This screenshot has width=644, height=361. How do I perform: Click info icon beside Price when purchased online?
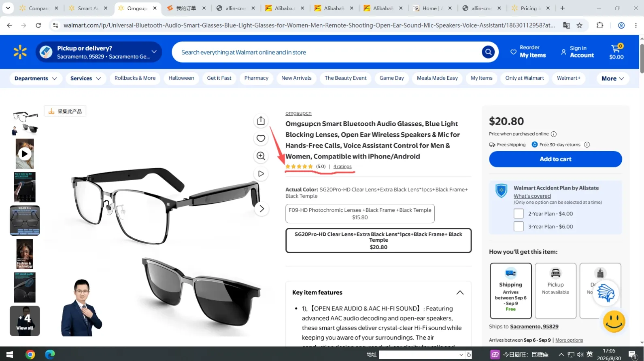554,134
